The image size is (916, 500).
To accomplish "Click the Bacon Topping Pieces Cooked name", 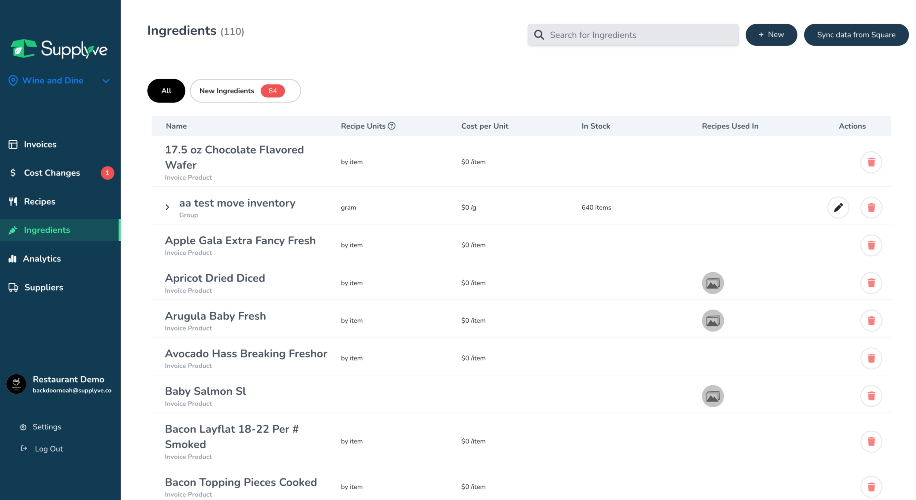I will (241, 482).
